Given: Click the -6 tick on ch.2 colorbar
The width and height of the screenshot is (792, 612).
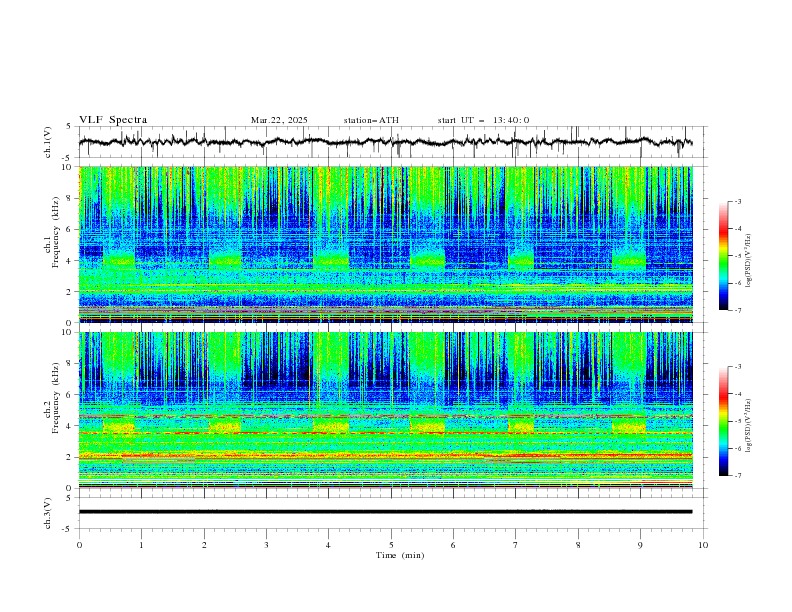Looking at the screenshot, I should tap(737, 448).
